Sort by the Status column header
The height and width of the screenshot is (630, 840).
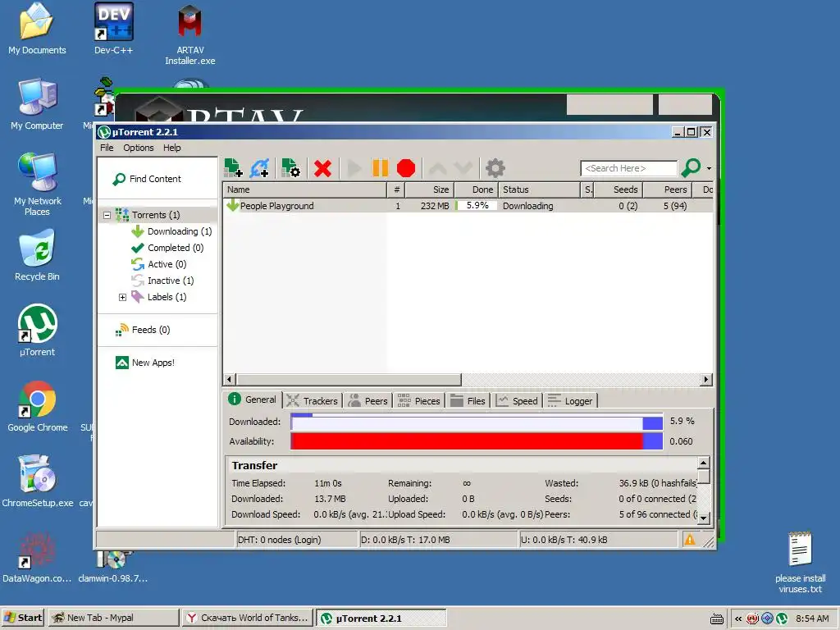tap(540, 189)
